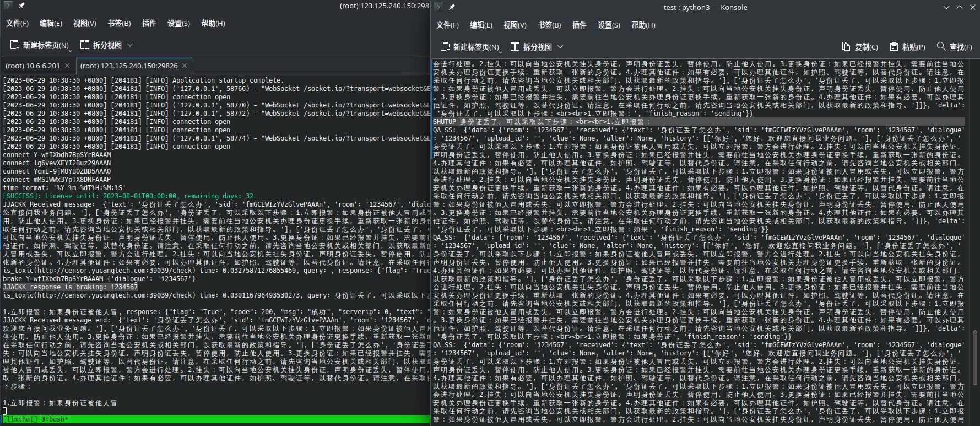
Task: Open 编辑(E) menu in left Konsole window
Action: pyautogui.click(x=51, y=23)
